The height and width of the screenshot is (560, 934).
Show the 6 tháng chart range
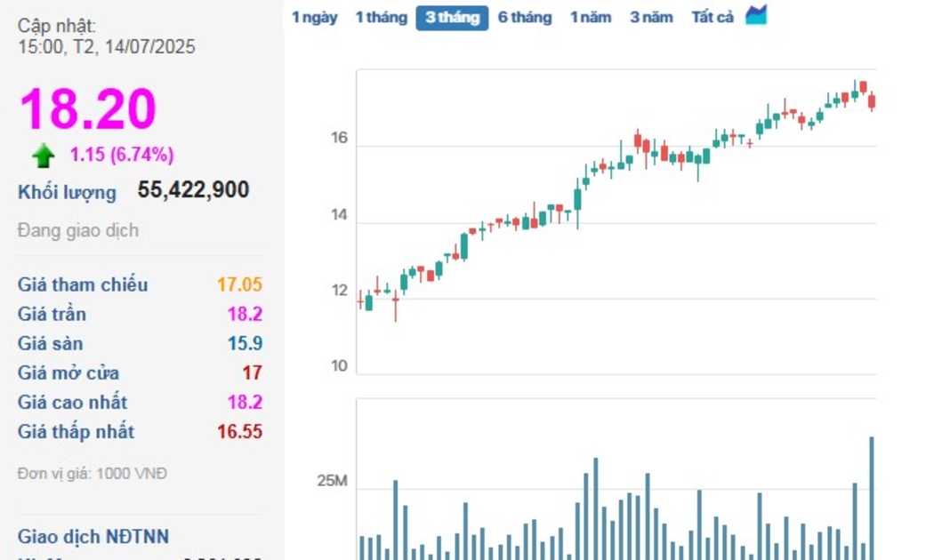pyautogui.click(x=525, y=18)
